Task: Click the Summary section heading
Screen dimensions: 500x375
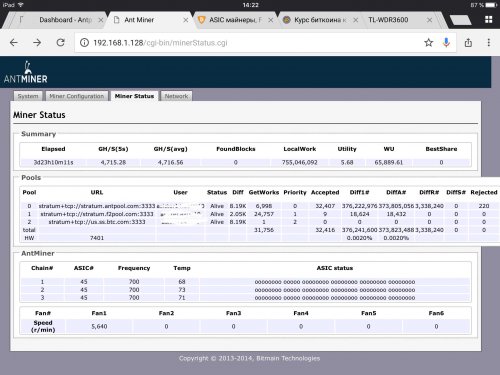Action: pos(38,134)
